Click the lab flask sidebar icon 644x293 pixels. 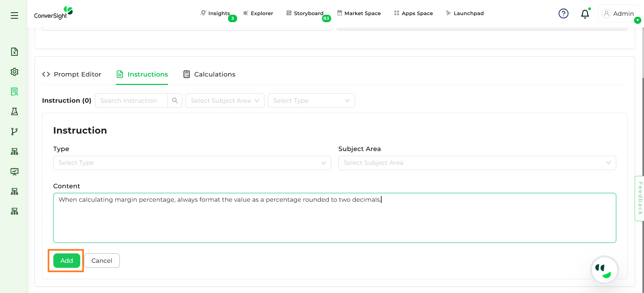tap(14, 111)
